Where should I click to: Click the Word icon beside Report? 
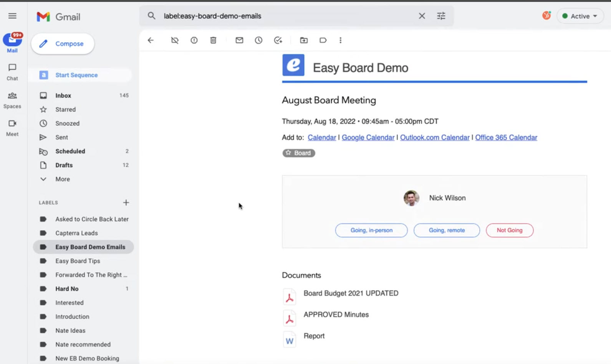pyautogui.click(x=290, y=340)
